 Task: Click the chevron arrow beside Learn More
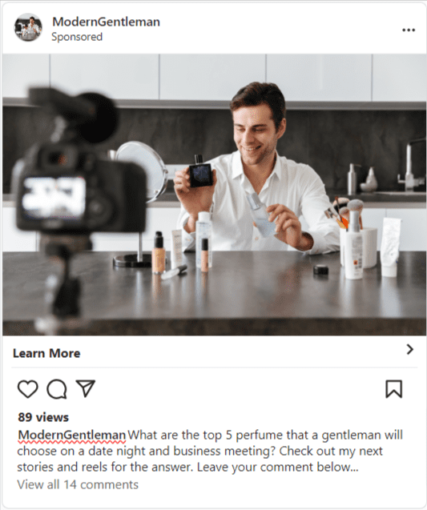point(410,349)
